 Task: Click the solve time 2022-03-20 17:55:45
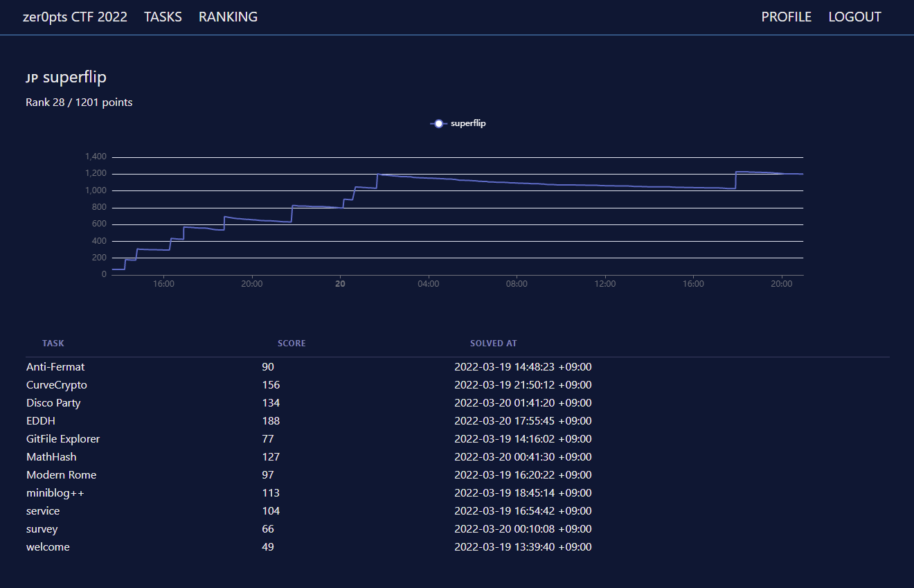(523, 421)
